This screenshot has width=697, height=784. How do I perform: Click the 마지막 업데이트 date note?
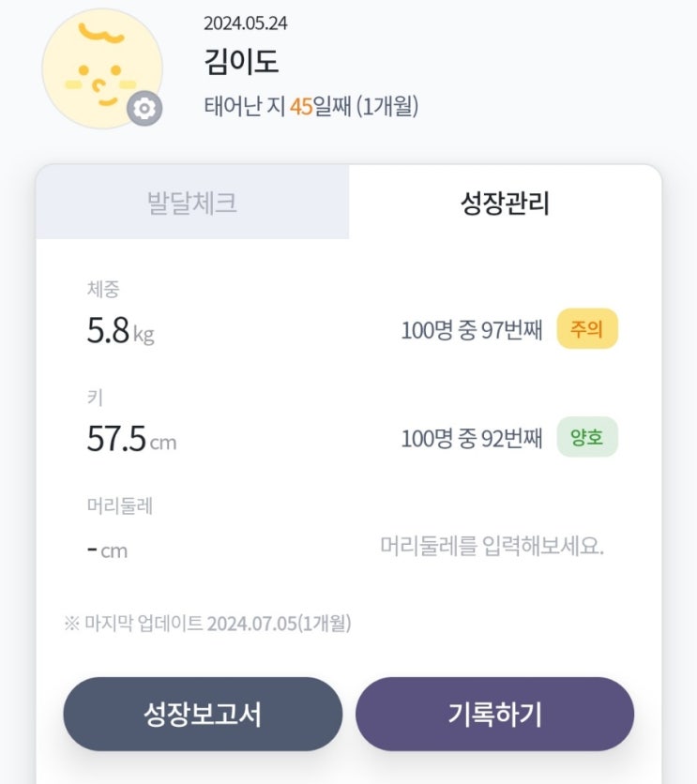pyautogui.click(x=207, y=623)
